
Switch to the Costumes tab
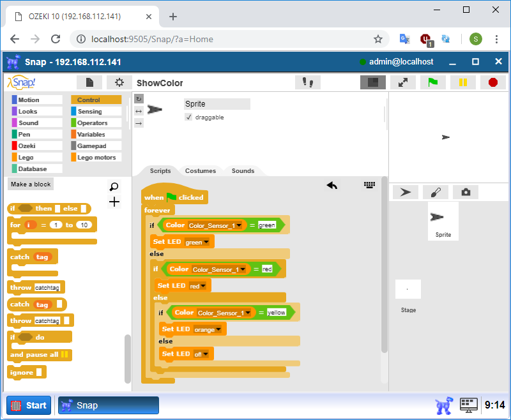click(x=201, y=170)
